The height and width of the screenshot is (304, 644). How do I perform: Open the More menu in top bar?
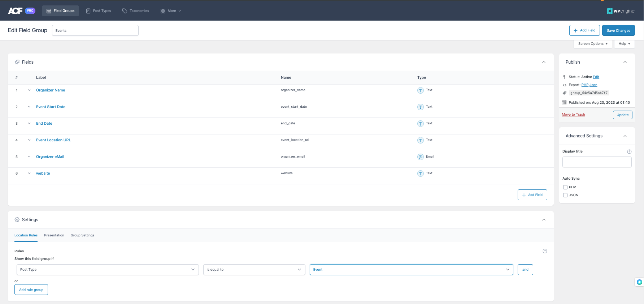click(171, 11)
